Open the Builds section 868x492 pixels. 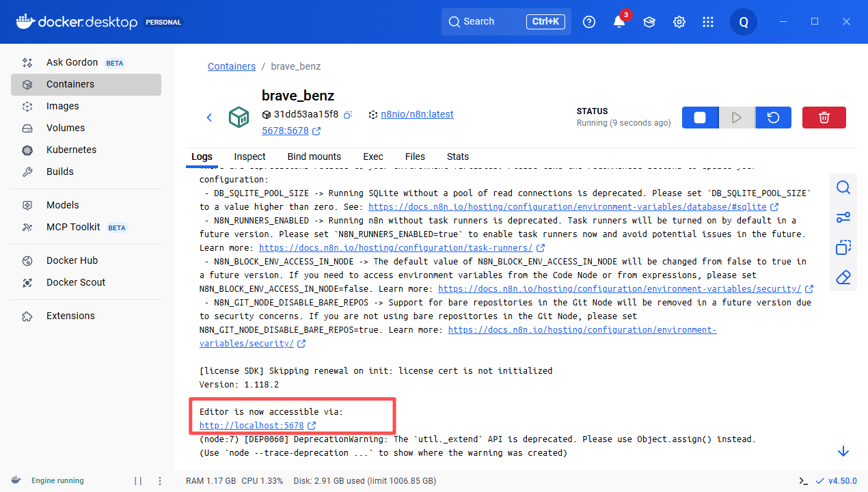click(86, 172)
